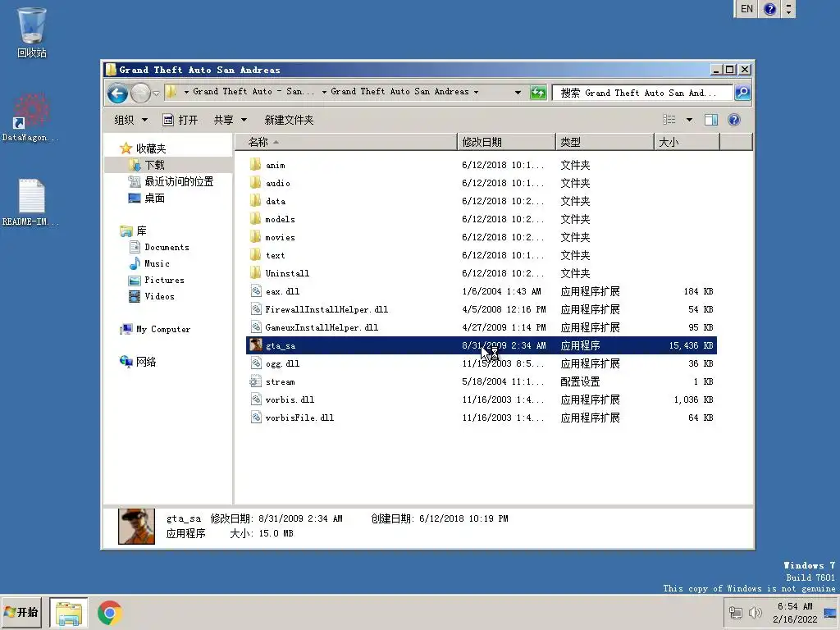Click the 打开 (Open) toolbar button
Screen dimensions: 840x630
pos(180,120)
